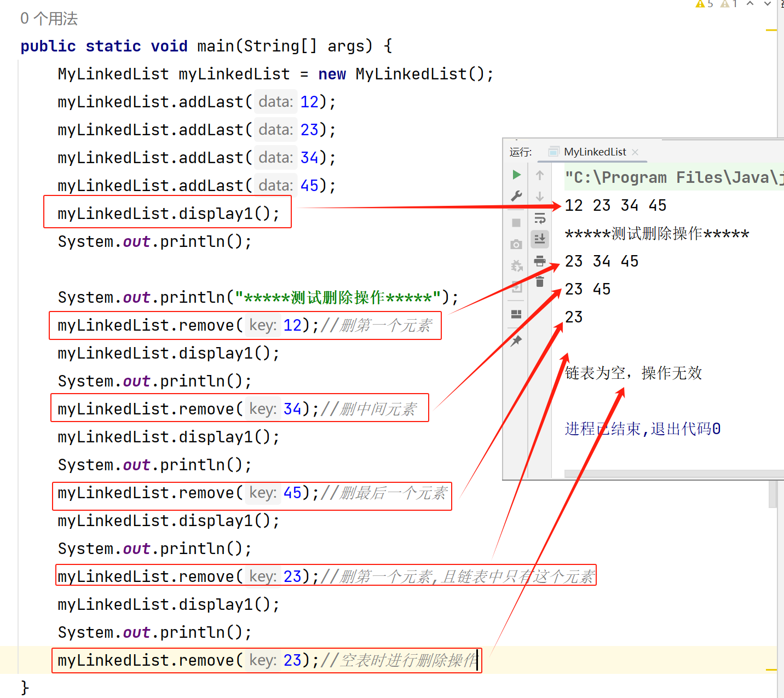This screenshot has height=698, width=784.
Task: Go to previous highlighted problem chevron
Action: coord(750,3)
